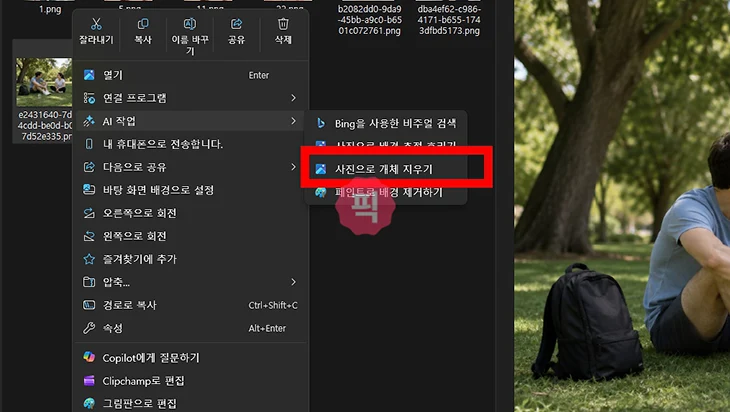
Task: Click the Share (공유) icon at top
Action: pos(237,24)
